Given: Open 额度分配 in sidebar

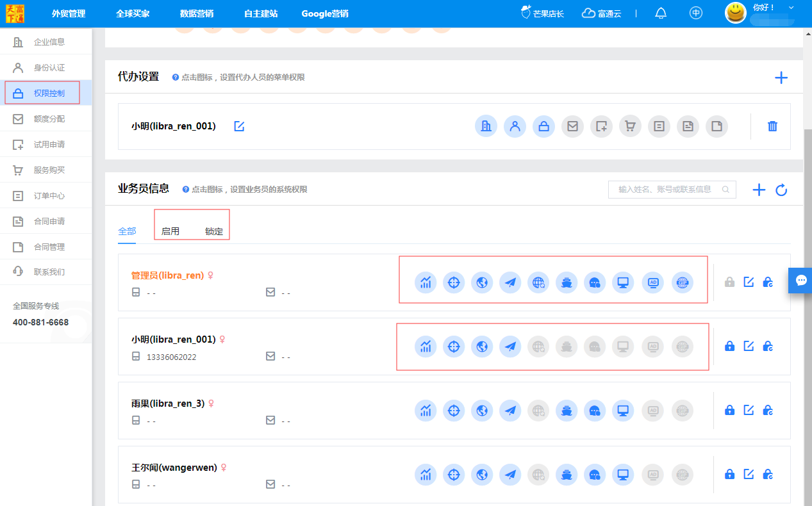Looking at the screenshot, I should (x=46, y=118).
